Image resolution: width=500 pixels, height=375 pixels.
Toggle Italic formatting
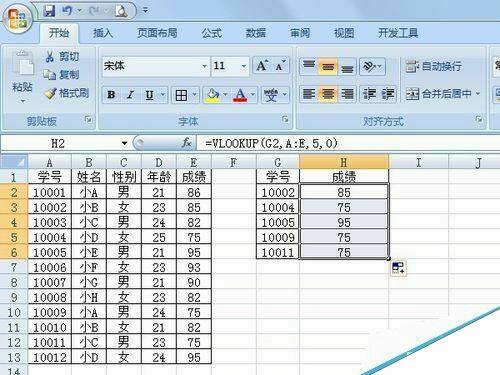pos(130,95)
